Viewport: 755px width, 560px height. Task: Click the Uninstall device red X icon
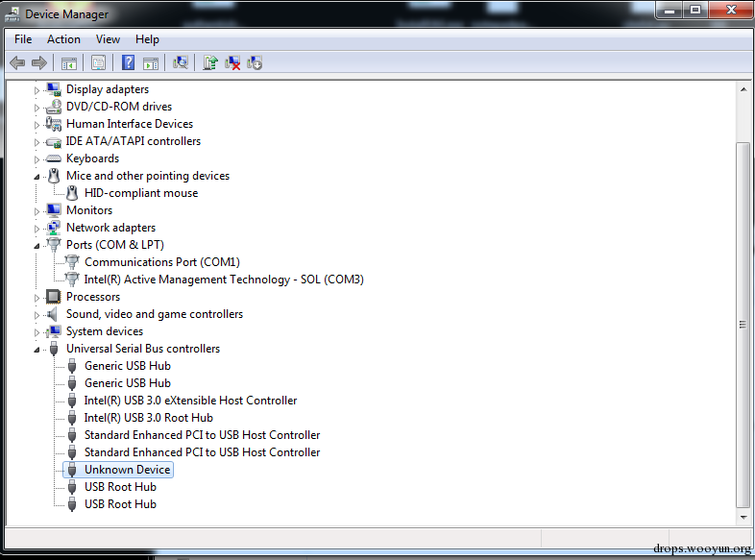(232, 62)
